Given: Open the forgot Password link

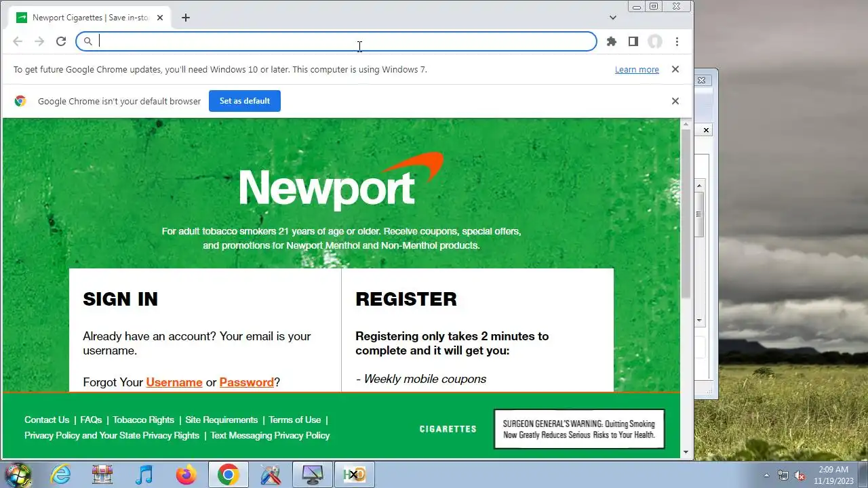Looking at the screenshot, I should 247,382.
